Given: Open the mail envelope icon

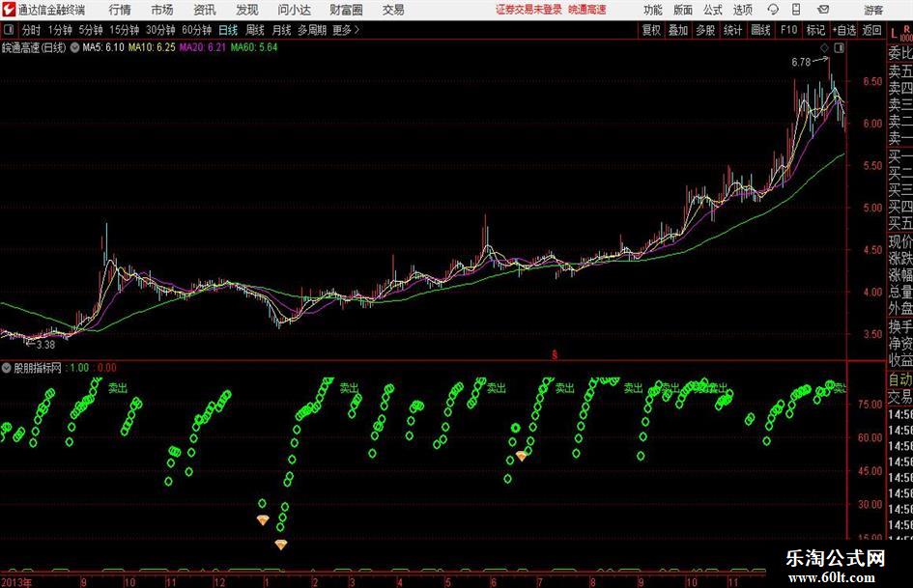Looking at the screenshot, I should click(823, 10).
